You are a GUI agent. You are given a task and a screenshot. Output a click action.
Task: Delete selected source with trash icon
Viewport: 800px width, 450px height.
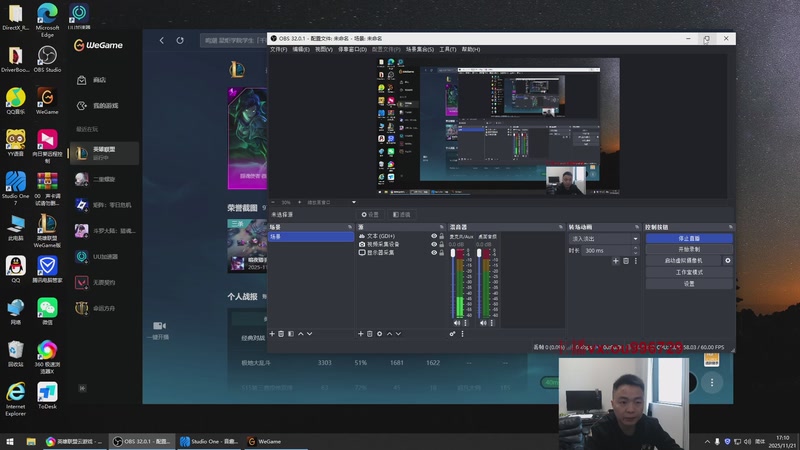tap(370, 334)
